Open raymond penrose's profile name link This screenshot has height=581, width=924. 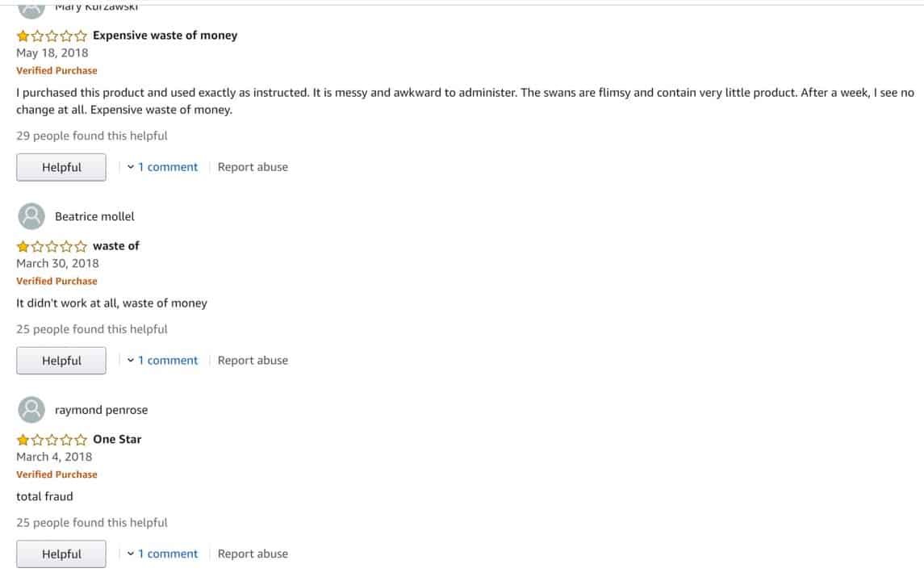click(101, 410)
